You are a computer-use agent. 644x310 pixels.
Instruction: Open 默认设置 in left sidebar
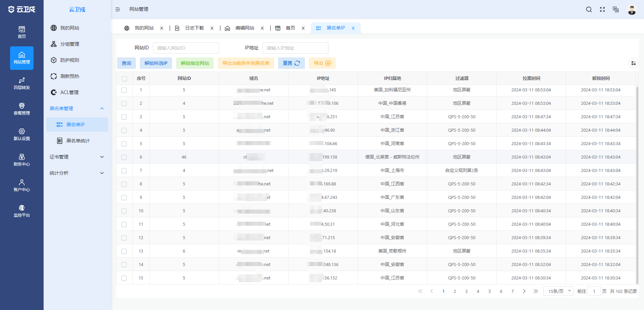[22, 134]
